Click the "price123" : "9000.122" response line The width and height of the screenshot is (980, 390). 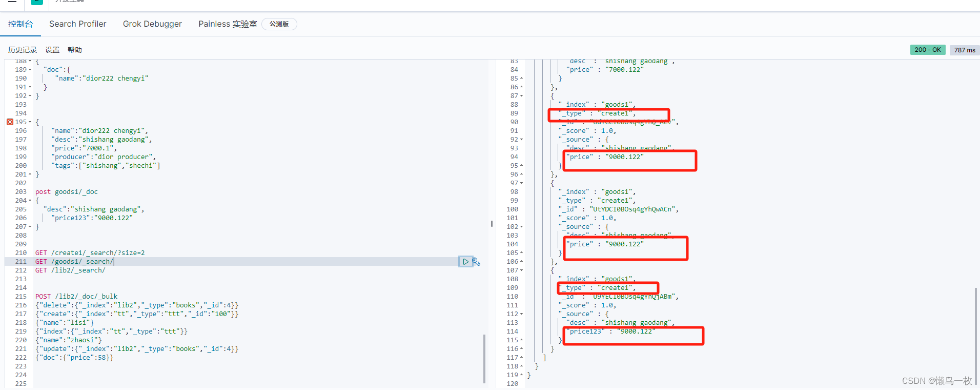[x=610, y=331]
